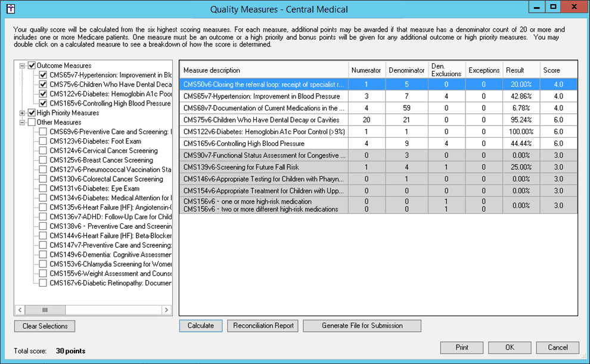Open the Reconciliation Report
Screen dimensions: 590x364
(x=263, y=326)
